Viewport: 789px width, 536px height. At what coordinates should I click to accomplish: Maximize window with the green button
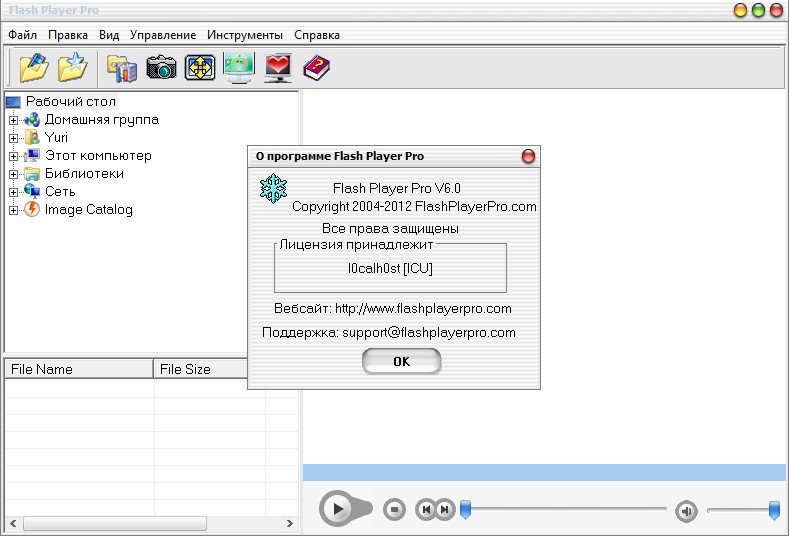click(758, 10)
